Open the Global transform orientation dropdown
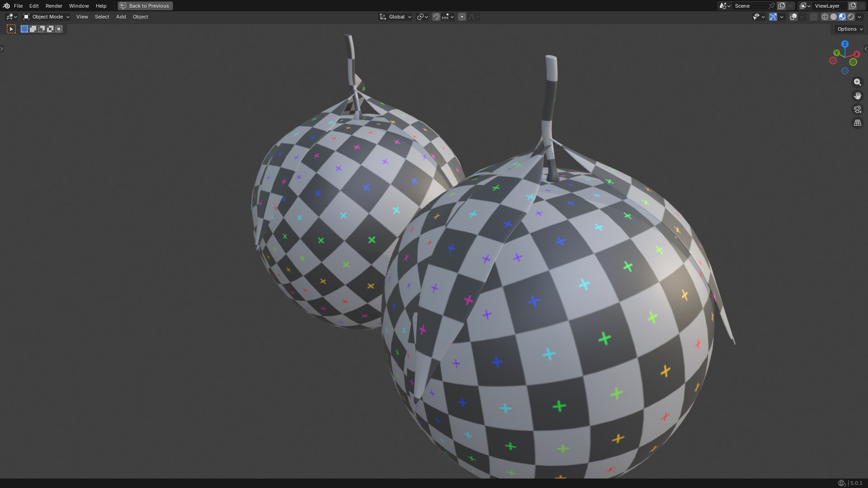The image size is (868, 488). pyautogui.click(x=395, y=17)
